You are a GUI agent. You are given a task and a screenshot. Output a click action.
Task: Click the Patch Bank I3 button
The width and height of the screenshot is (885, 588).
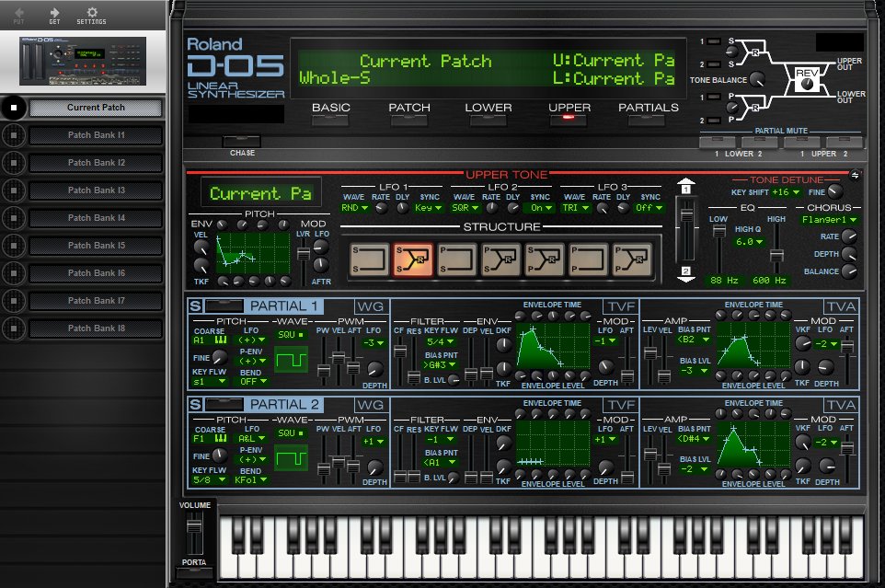(x=96, y=190)
